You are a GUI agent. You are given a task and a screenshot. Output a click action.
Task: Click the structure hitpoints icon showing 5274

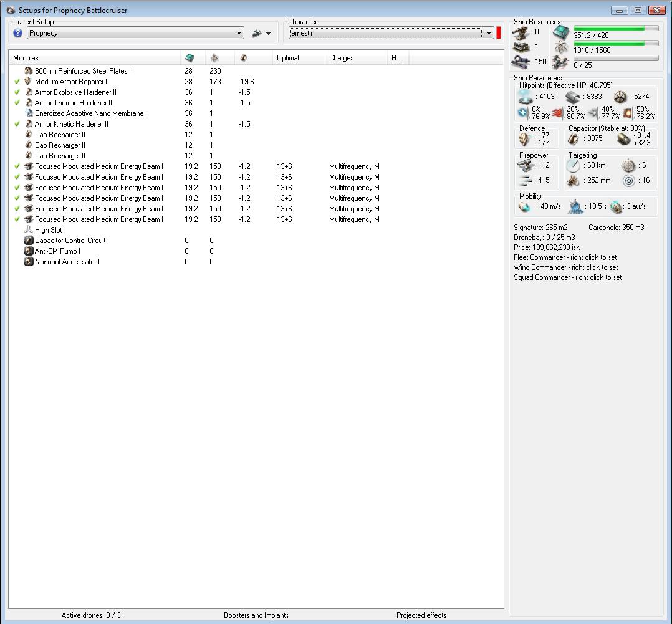[x=620, y=97]
